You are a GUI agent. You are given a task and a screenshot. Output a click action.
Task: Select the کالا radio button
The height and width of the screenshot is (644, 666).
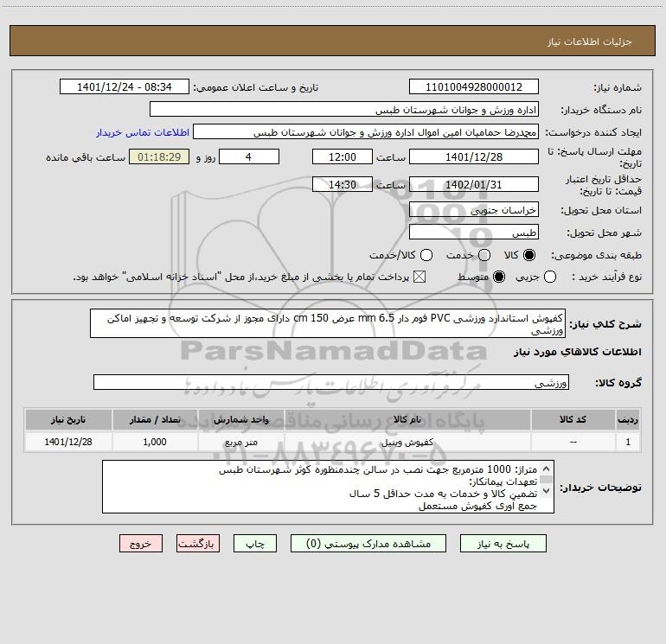coord(529,255)
